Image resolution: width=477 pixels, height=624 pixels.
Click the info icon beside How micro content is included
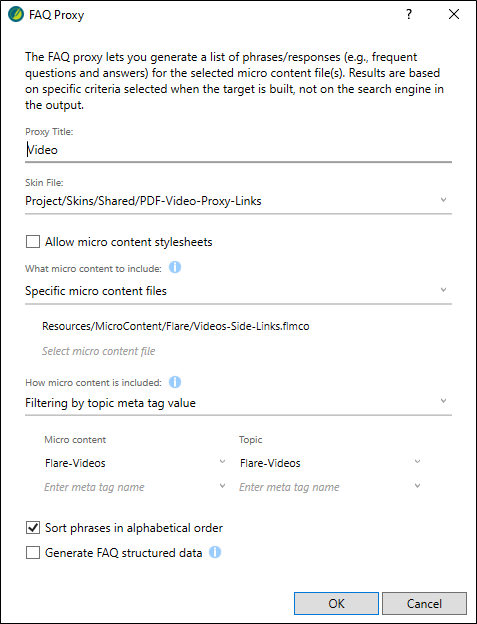(x=175, y=382)
